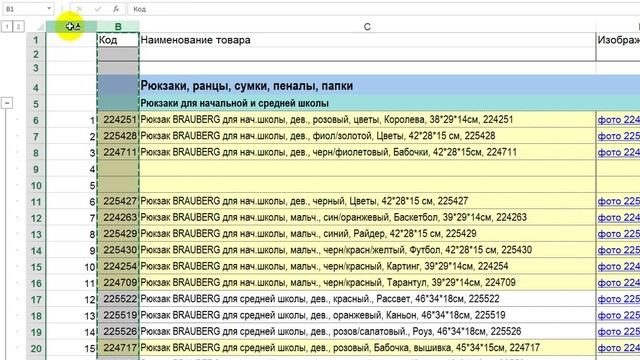Select row 20 header
Screen dimensions: 640x360
pyautogui.click(x=36, y=348)
